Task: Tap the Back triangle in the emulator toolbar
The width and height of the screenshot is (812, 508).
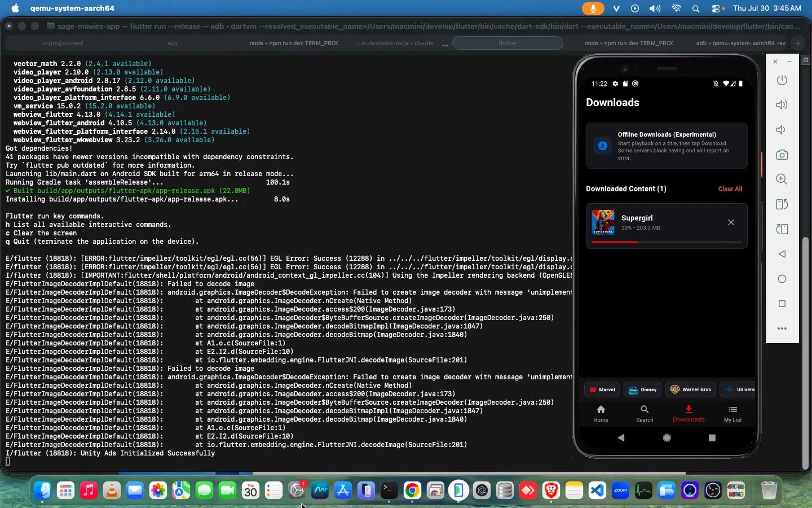Action: 782,254
